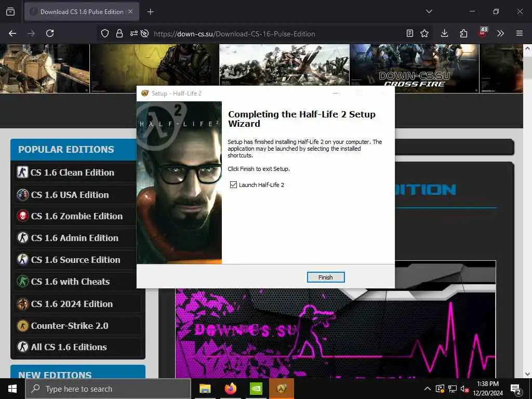This screenshot has height=399, width=532.
Task: Close the Download CS 1.6 Pulse Edition tab
Action: coord(130,11)
